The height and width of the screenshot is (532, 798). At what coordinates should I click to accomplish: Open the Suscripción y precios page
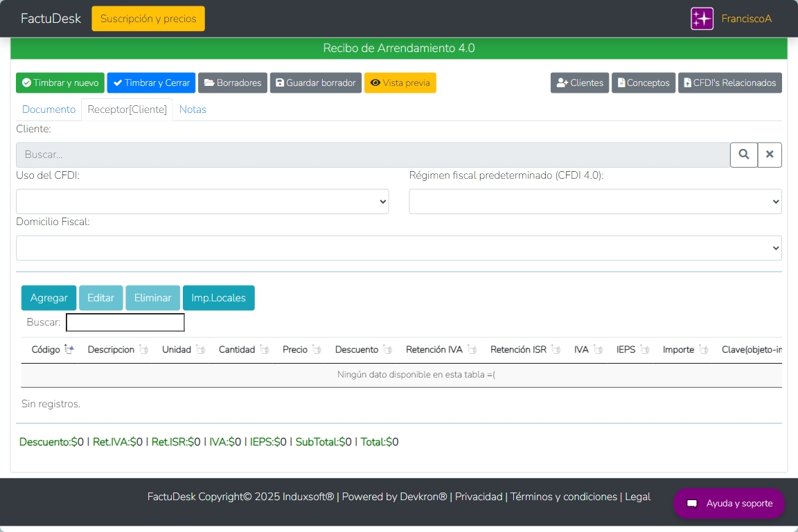[148, 19]
